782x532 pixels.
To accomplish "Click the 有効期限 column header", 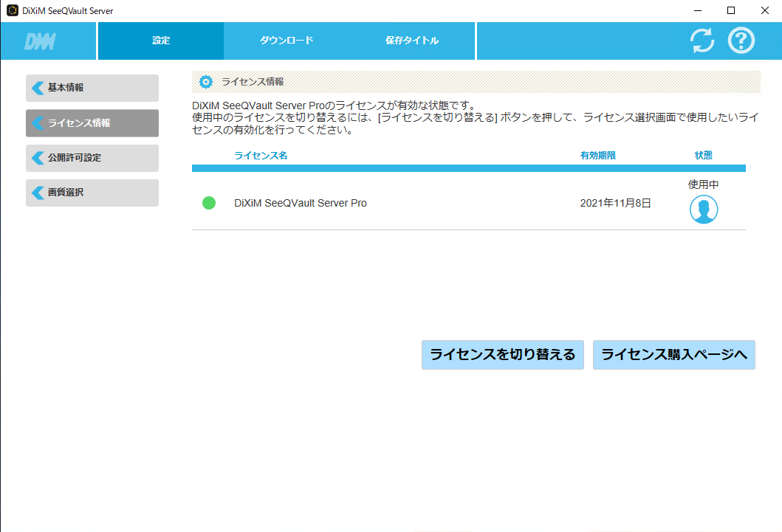I will (x=597, y=156).
